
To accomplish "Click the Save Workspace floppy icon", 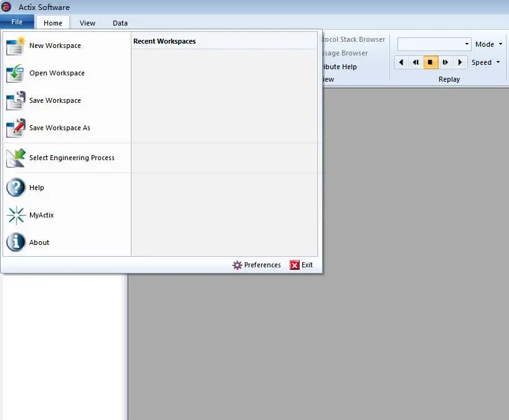I will (x=16, y=100).
